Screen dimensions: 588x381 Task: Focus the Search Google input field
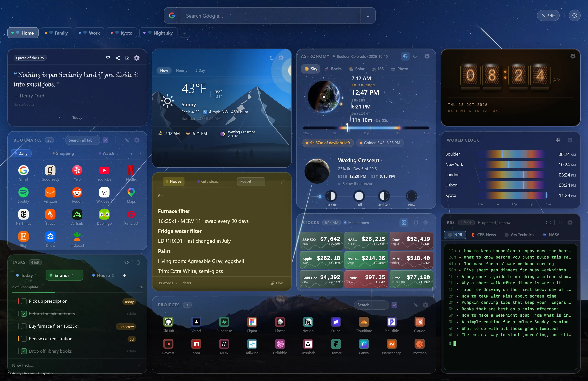coord(270,16)
